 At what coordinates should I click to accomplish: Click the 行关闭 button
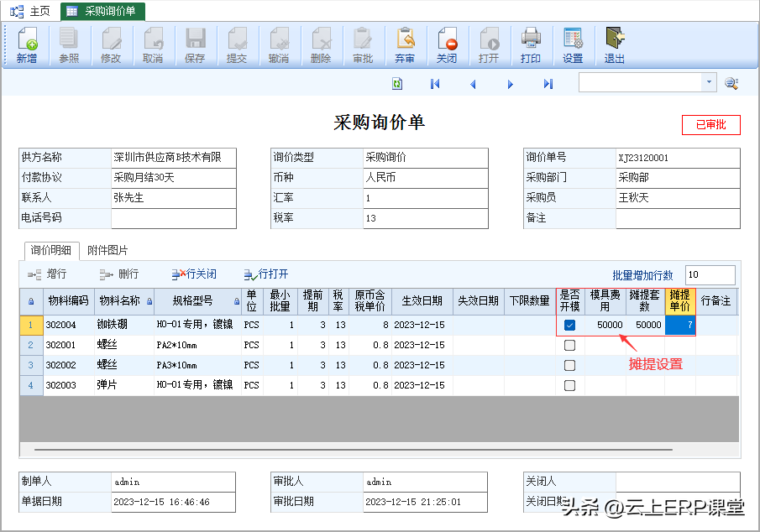[194, 274]
